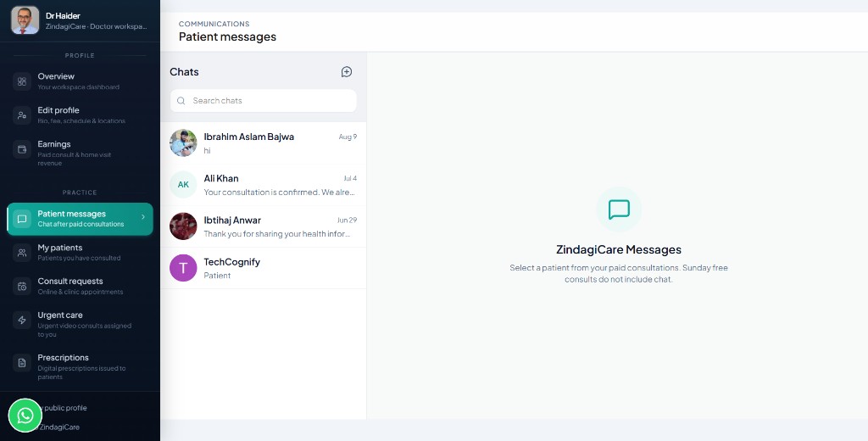Click Dr Haider's profile photo
The width and height of the screenshot is (868, 441).
click(25, 20)
